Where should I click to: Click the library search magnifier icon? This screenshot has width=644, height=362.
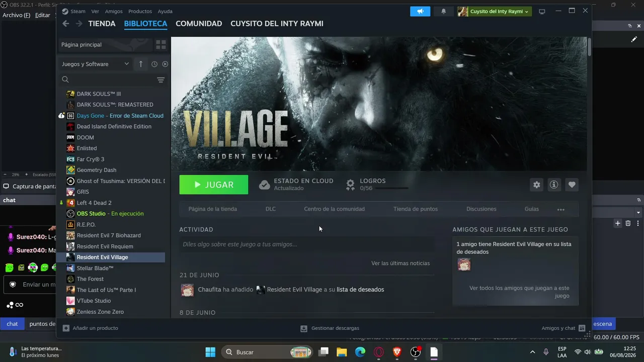coord(65,79)
